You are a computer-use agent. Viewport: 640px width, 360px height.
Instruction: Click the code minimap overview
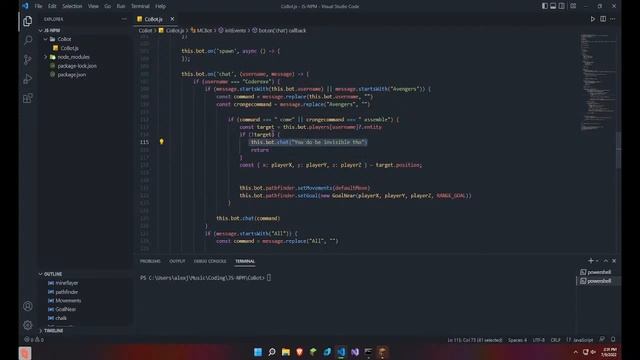(x=598, y=82)
